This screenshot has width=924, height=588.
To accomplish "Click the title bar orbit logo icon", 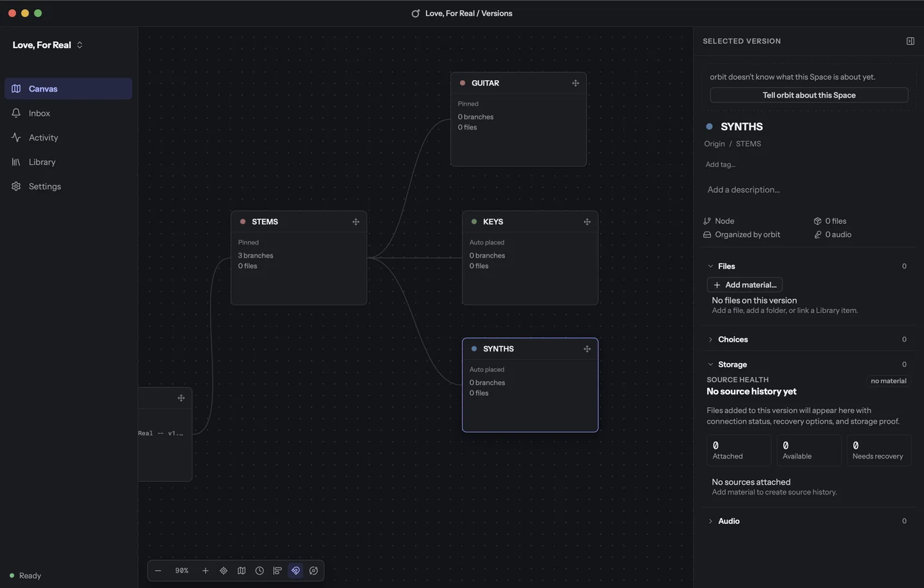I will [416, 13].
